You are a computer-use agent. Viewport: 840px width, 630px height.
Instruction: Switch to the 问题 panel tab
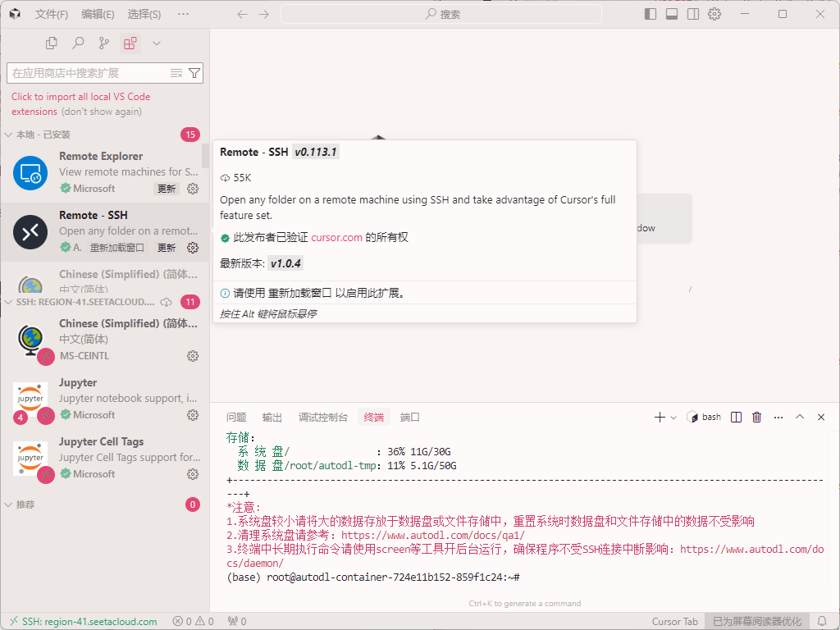(236, 418)
